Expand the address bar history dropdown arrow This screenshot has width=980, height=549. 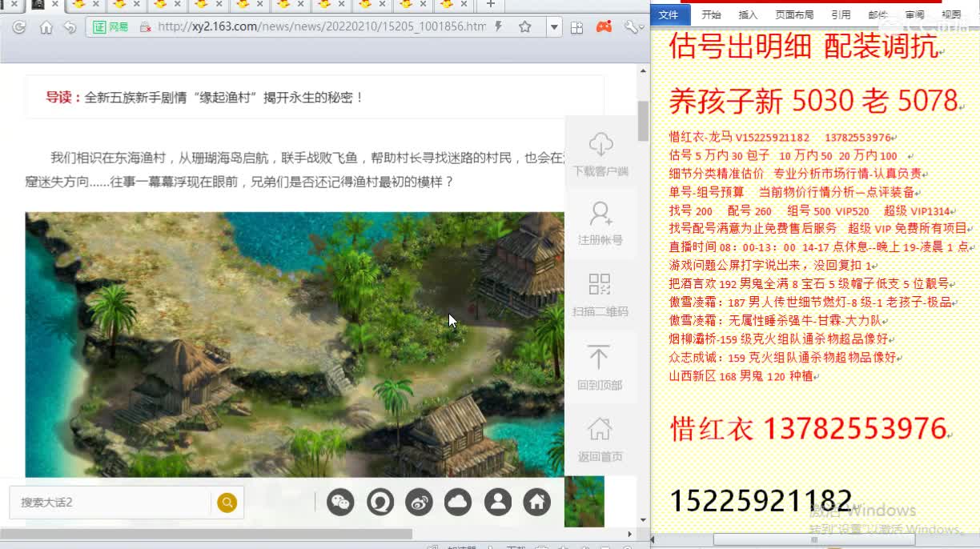tap(554, 27)
